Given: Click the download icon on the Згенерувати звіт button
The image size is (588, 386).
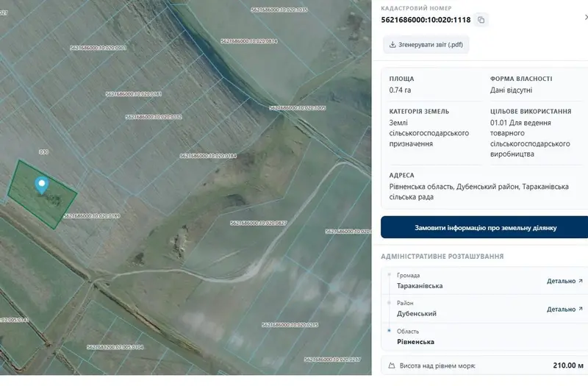Looking at the screenshot, I should click(x=392, y=45).
